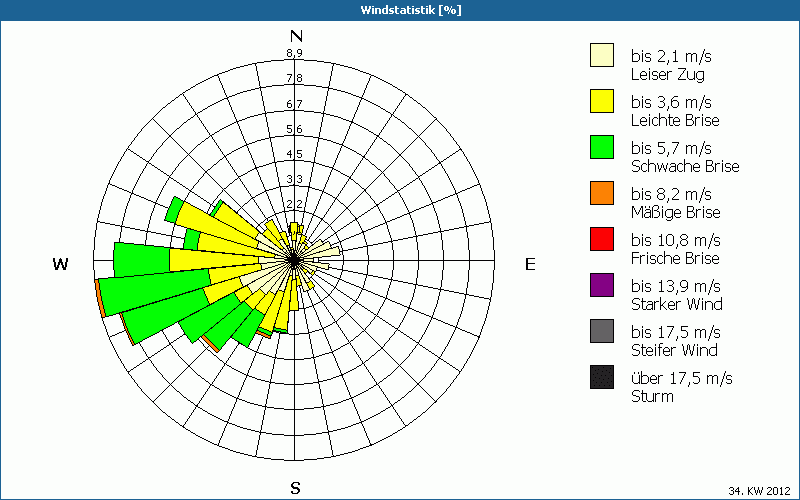This screenshot has height=500, width=800.
Task: Click the "Steifer Wind" legend label
Action: [674, 350]
